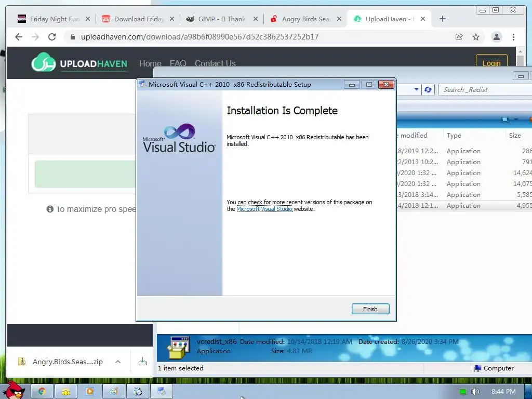This screenshot has width=532, height=399.
Task: Open the Microsoft Visual Studio website link
Action: pos(264,209)
